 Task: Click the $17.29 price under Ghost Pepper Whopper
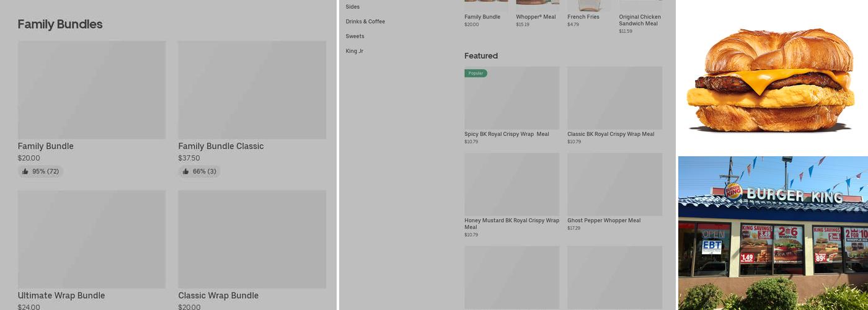coord(573,228)
